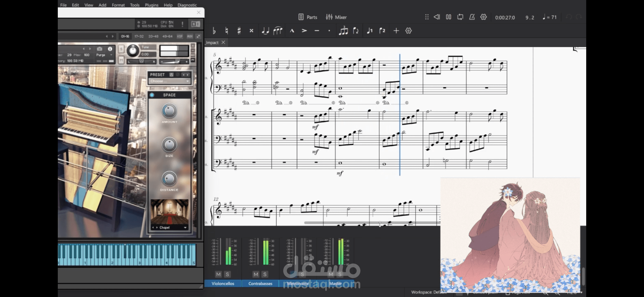Image resolution: width=644 pixels, height=297 pixels.
Task: Solo the Violoncellos channel
Action: (227, 274)
